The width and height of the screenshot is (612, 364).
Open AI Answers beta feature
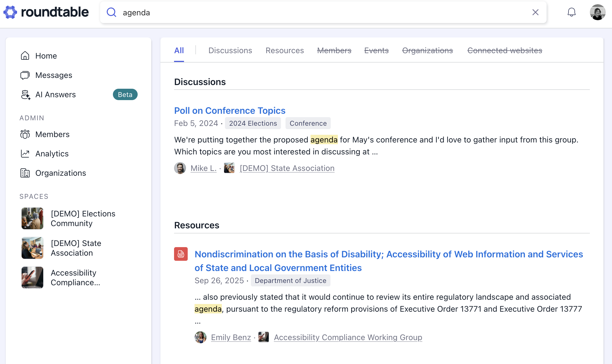55,94
